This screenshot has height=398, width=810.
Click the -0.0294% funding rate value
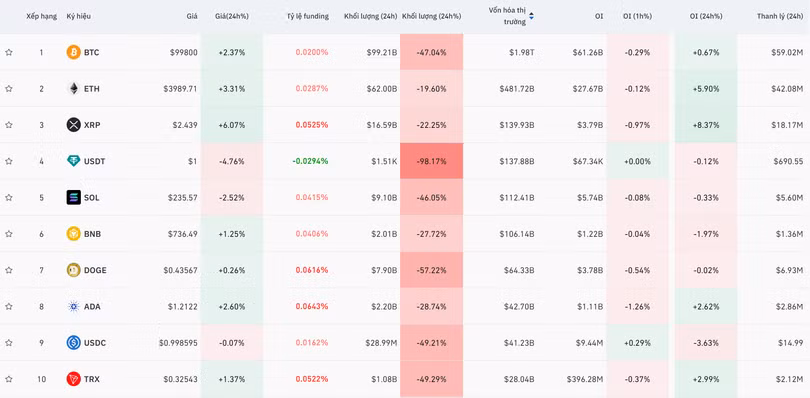point(310,161)
